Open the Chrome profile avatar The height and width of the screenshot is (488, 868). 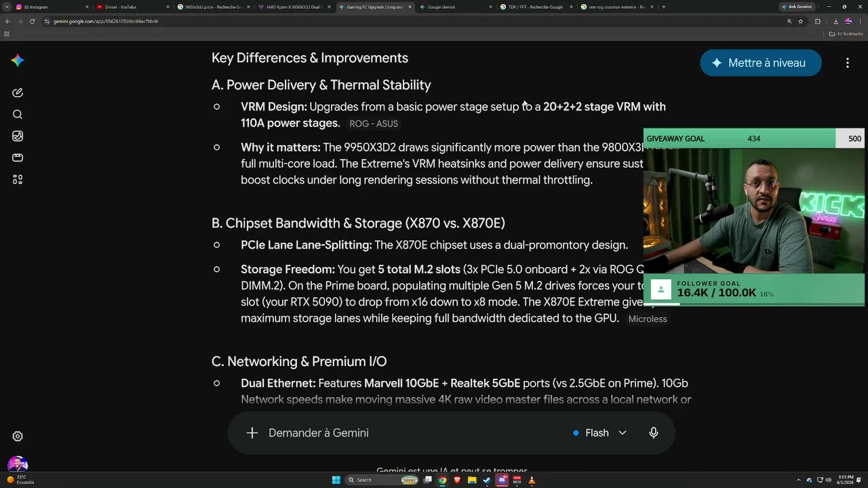[x=848, y=21]
